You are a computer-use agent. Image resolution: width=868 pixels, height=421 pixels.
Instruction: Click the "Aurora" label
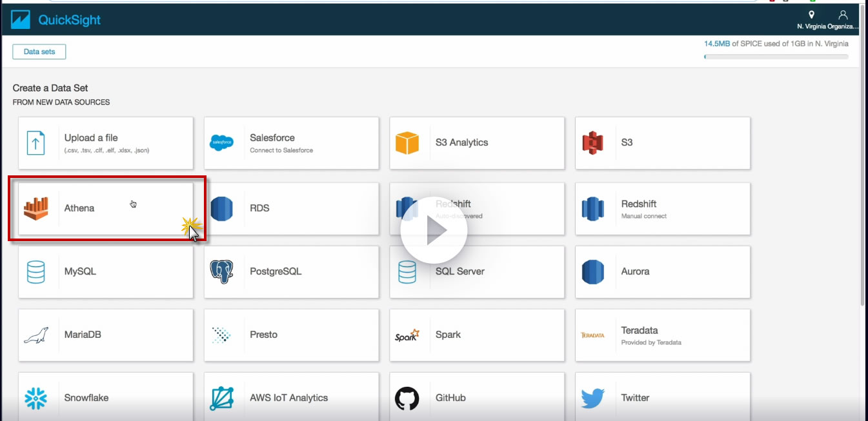click(636, 271)
